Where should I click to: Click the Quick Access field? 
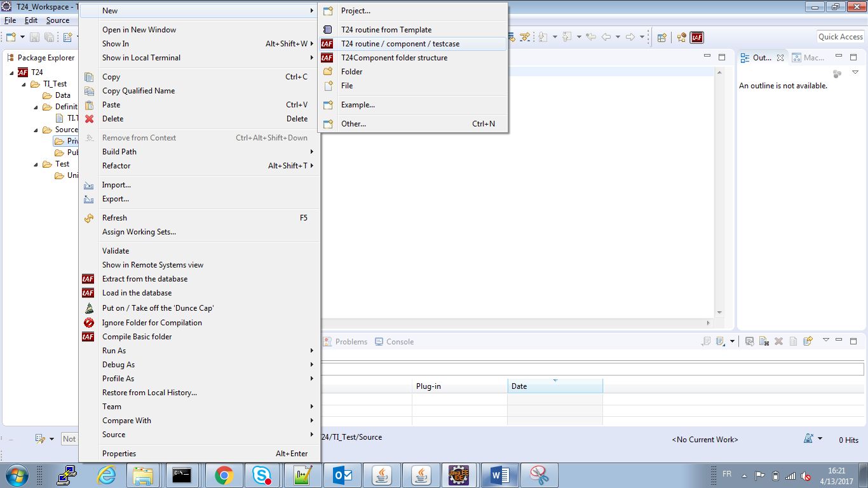[840, 37]
